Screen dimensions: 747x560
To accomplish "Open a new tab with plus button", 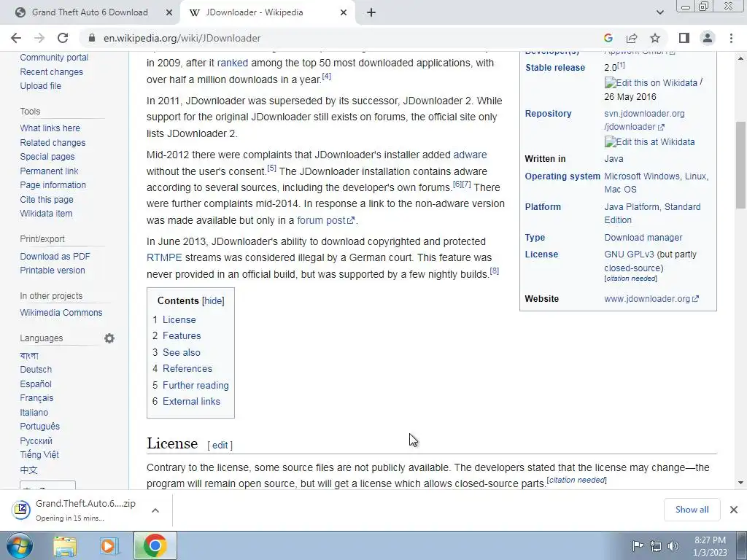I will [371, 12].
